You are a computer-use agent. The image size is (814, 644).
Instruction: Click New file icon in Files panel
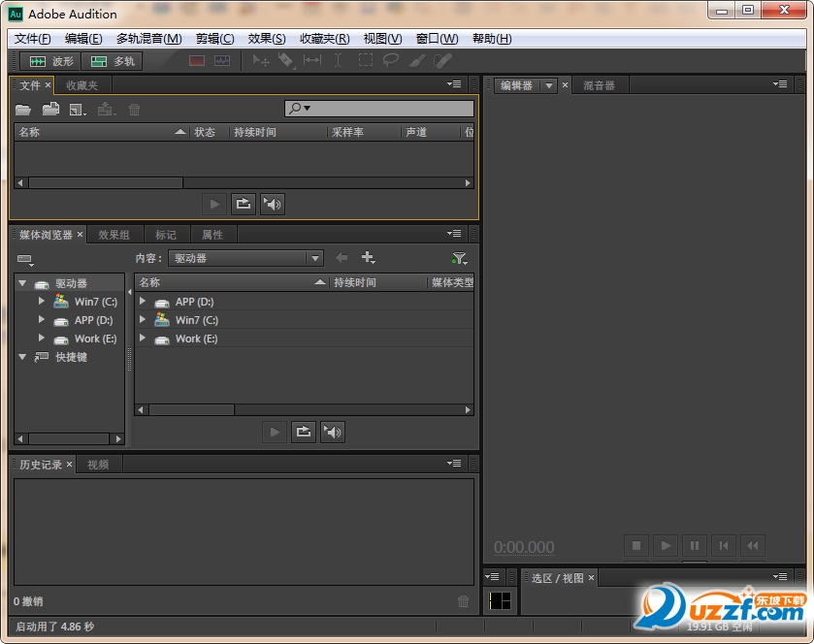point(78,110)
